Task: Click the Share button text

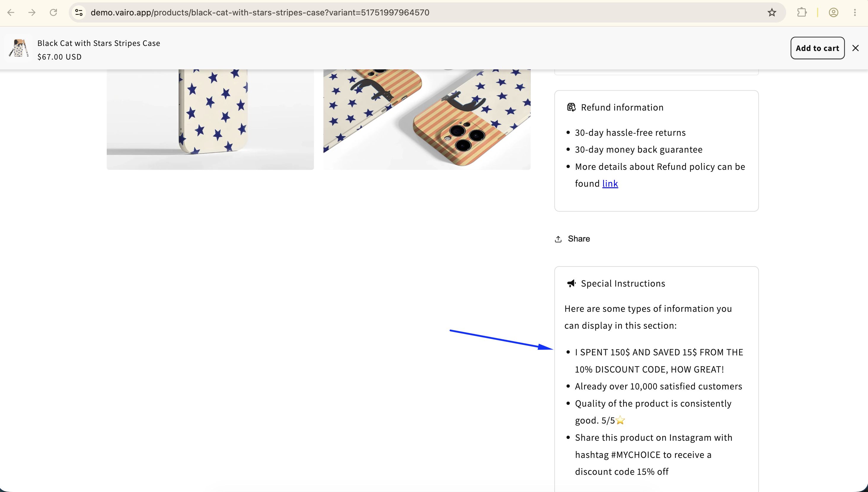Action: click(579, 239)
